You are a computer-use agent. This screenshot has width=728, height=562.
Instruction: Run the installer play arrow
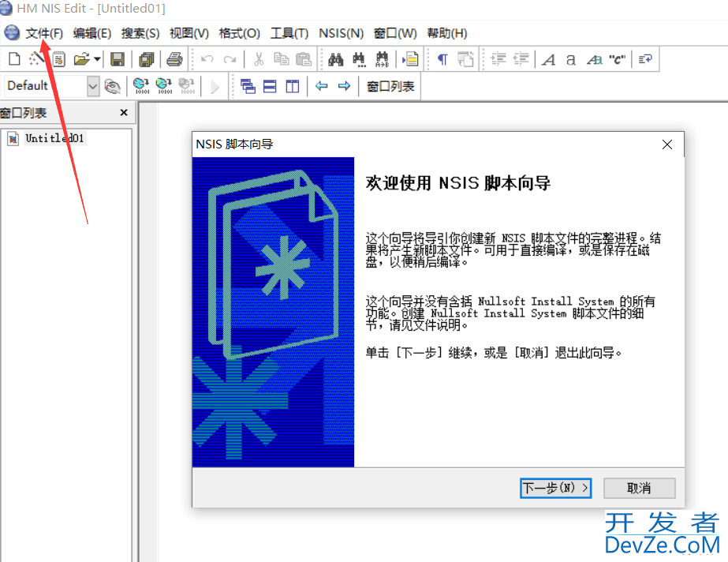214,86
